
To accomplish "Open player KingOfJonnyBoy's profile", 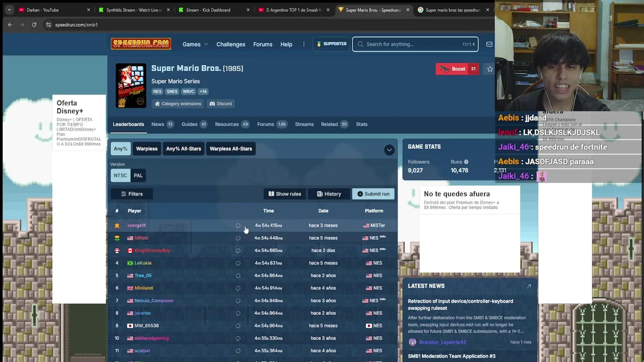I will [152, 250].
